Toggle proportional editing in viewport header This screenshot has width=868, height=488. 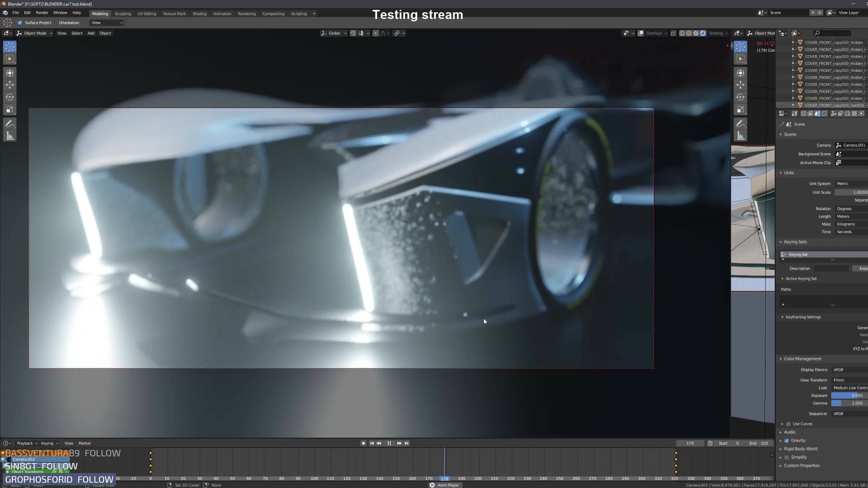pyautogui.click(x=376, y=33)
